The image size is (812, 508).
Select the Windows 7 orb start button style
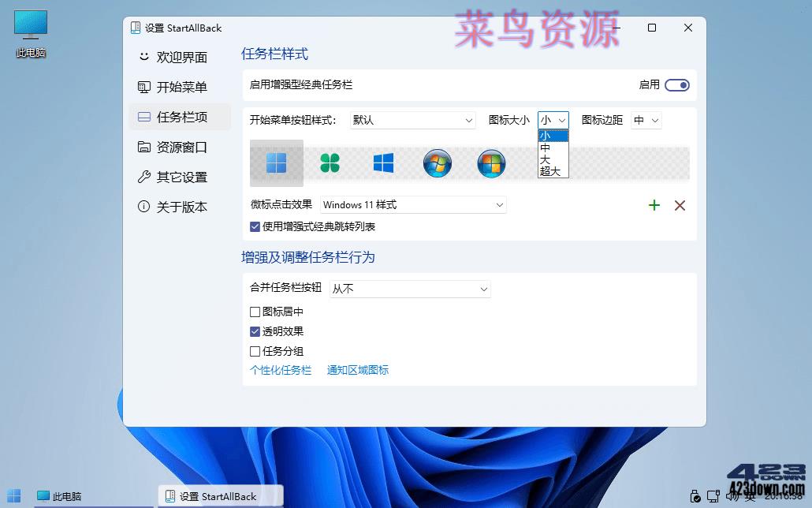click(x=438, y=163)
